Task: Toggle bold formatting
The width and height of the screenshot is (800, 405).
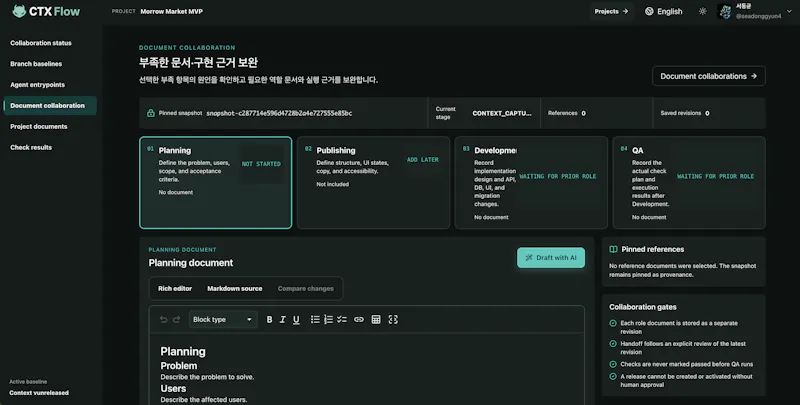Action: coord(269,319)
